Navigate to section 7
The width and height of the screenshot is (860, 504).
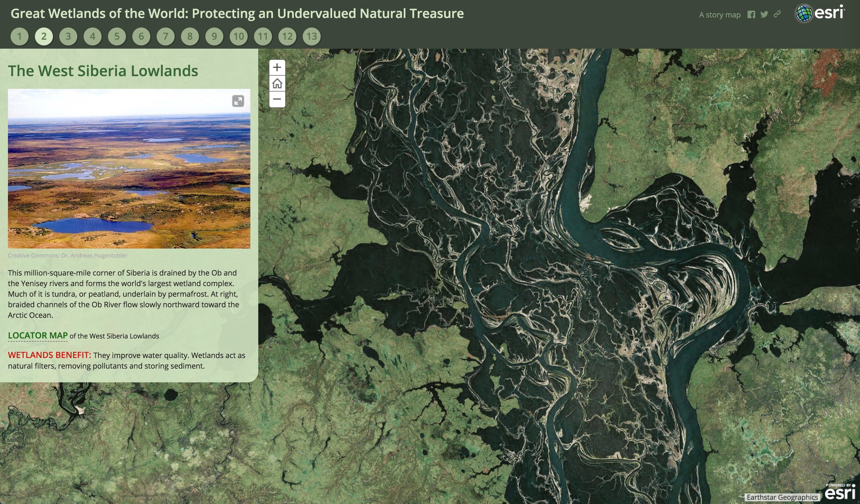165,36
